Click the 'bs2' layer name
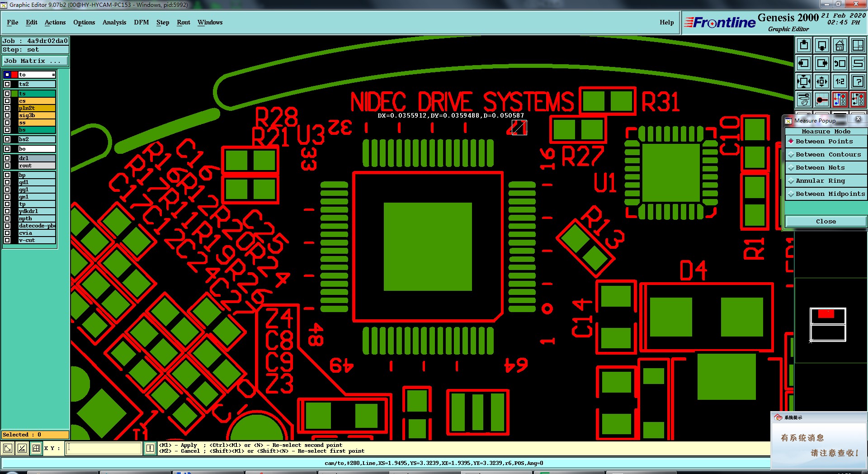 37,139
